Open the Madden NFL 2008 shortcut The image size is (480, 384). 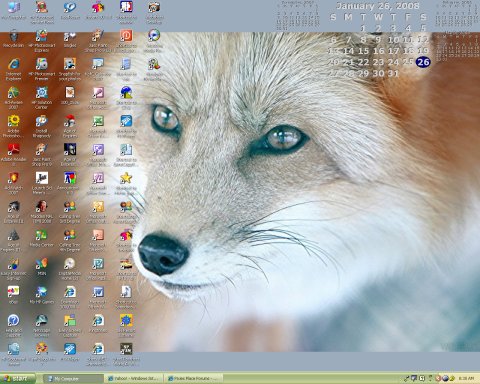tap(42, 211)
